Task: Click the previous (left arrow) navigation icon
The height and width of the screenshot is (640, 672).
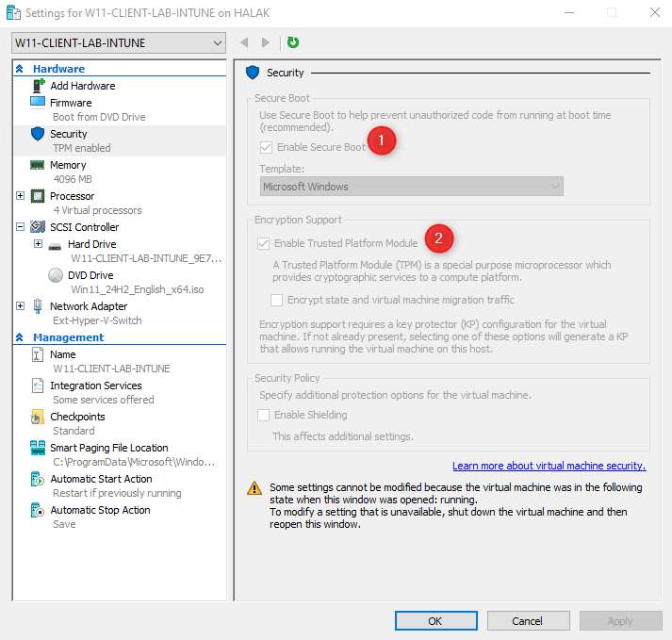Action: click(245, 42)
